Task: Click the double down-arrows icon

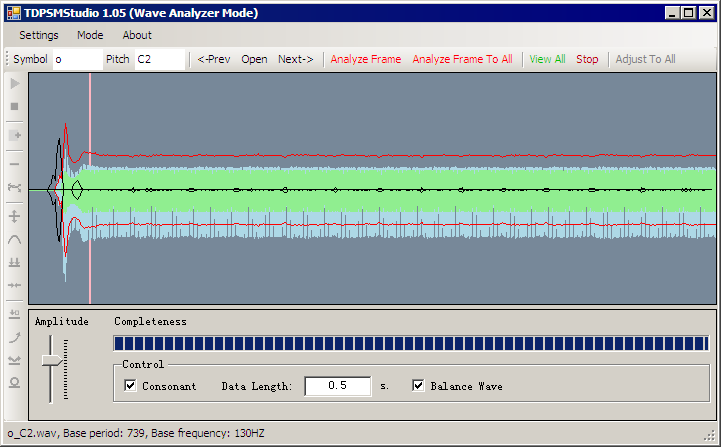Action: point(15,263)
